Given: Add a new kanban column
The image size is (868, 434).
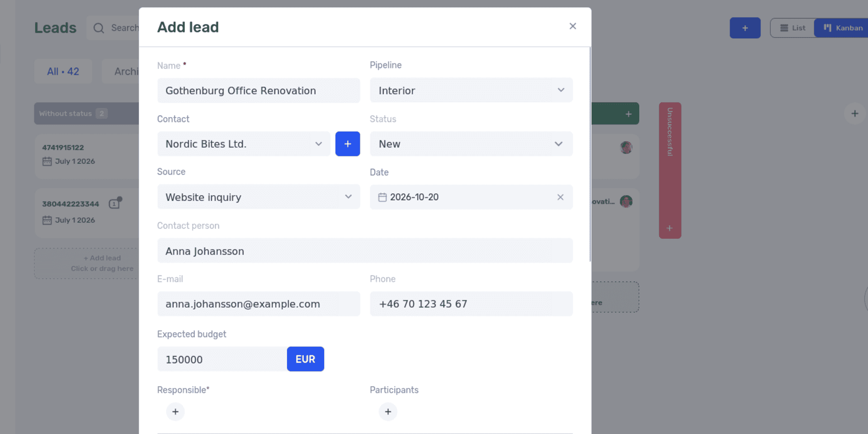Looking at the screenshot, I should (x=854, y=113).
